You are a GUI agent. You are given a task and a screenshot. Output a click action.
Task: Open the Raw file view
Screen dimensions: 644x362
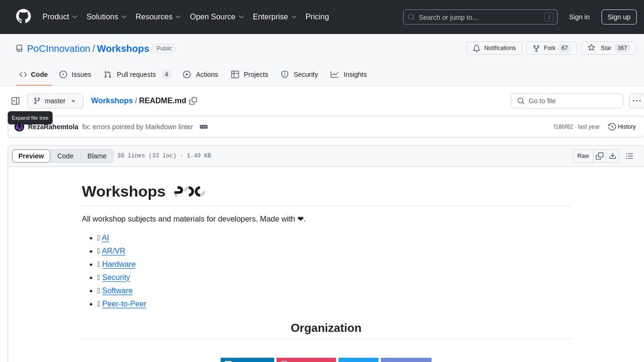(583, 156)
